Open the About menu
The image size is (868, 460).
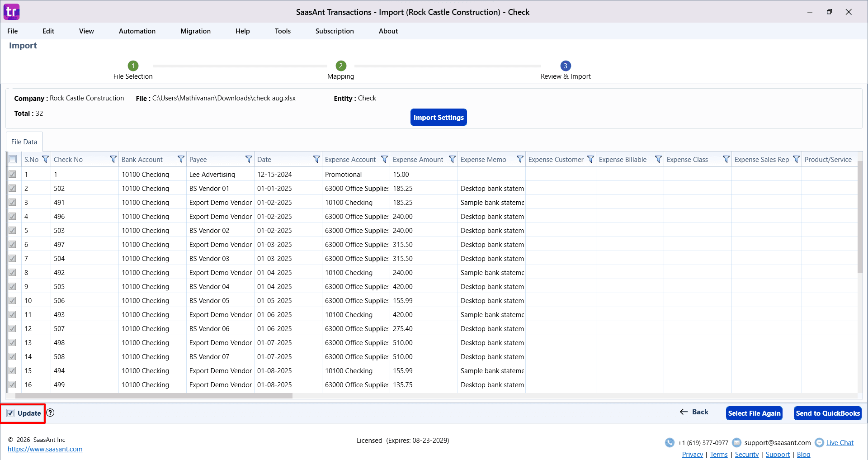(x=388, y=31)
